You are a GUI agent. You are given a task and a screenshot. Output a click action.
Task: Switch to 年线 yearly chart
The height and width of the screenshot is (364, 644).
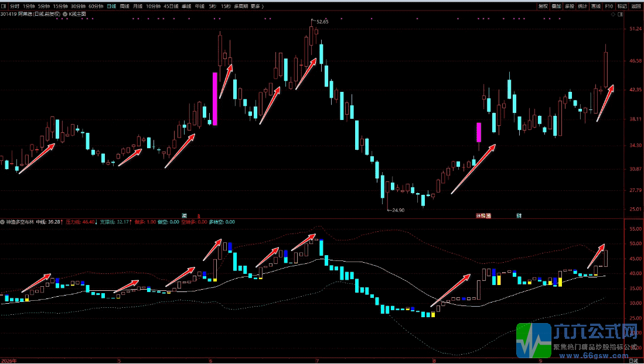[200, 6]
